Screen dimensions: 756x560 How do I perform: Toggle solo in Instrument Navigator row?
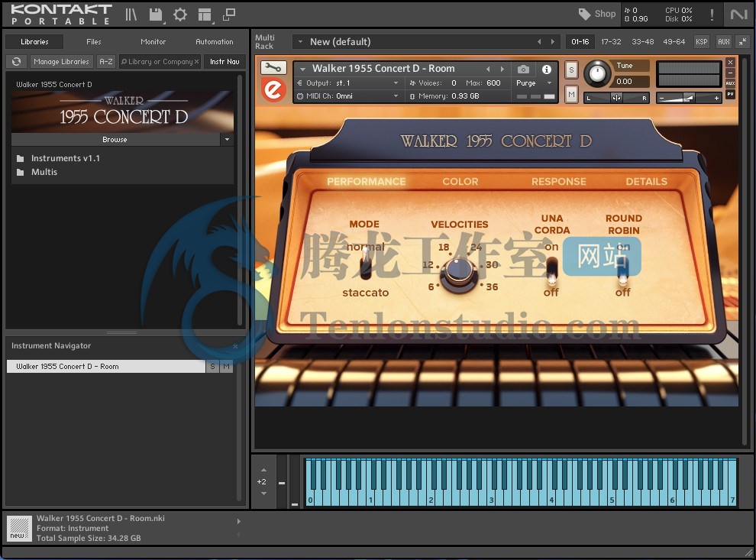(x=212, y=367)
